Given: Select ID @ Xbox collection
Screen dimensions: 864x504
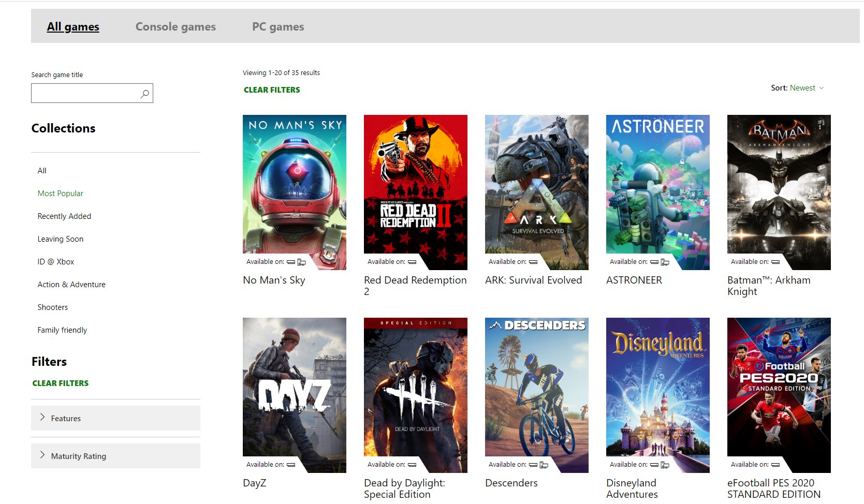Looking at the screenshot, I should [55, 262].
